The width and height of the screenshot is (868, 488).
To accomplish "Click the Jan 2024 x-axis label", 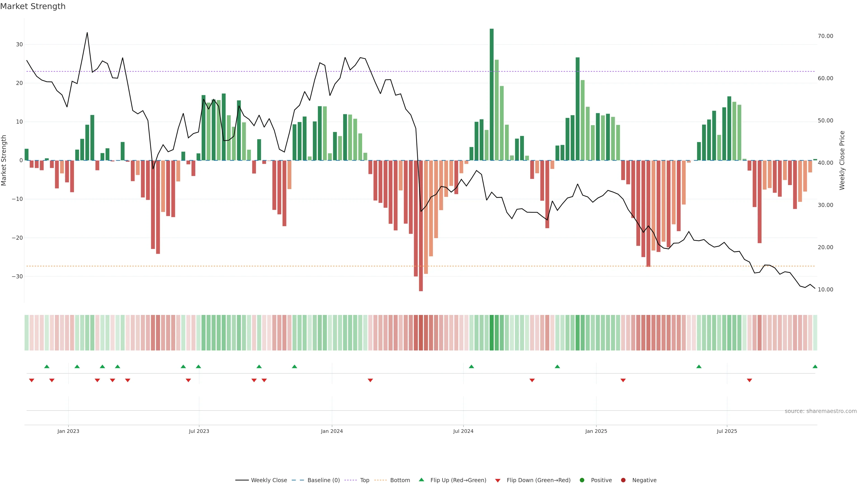I will 332,431.
